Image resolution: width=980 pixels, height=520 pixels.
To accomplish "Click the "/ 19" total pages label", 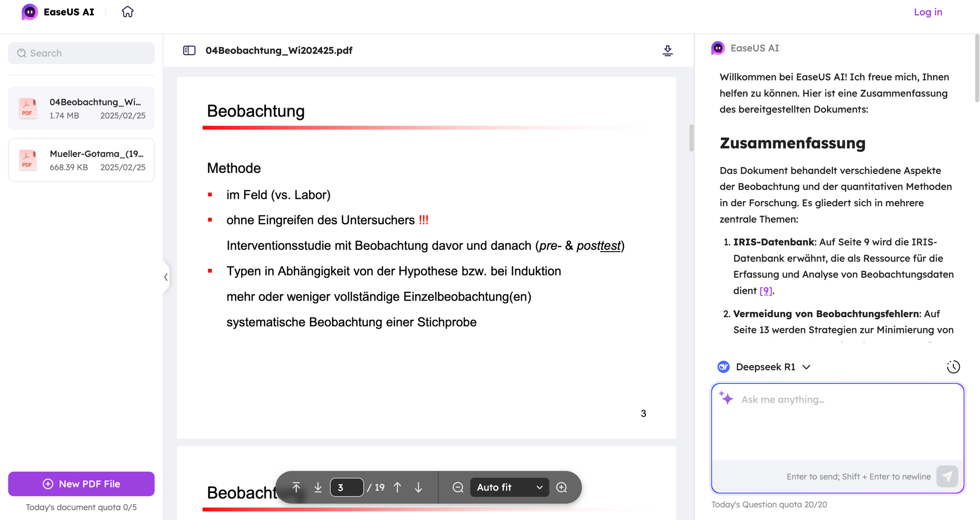I will tap(376, 487).
